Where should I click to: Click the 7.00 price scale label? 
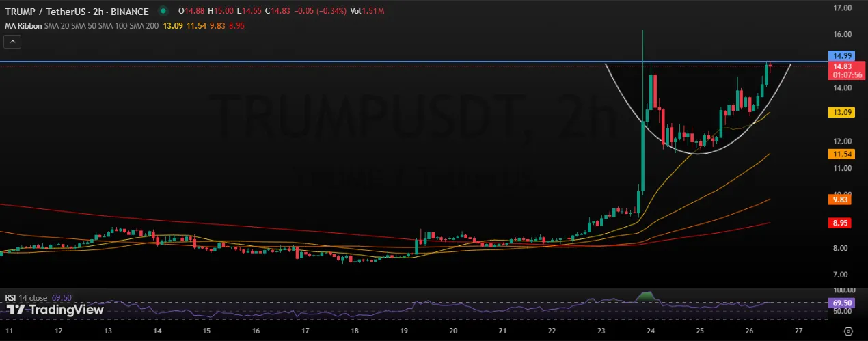point(841,275)
